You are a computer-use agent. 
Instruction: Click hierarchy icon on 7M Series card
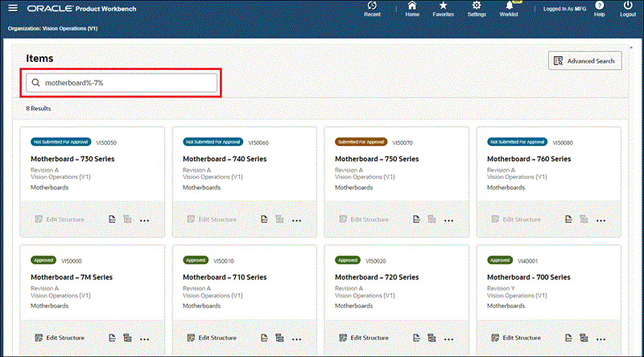pyautogui.click(x=128, y=338)
